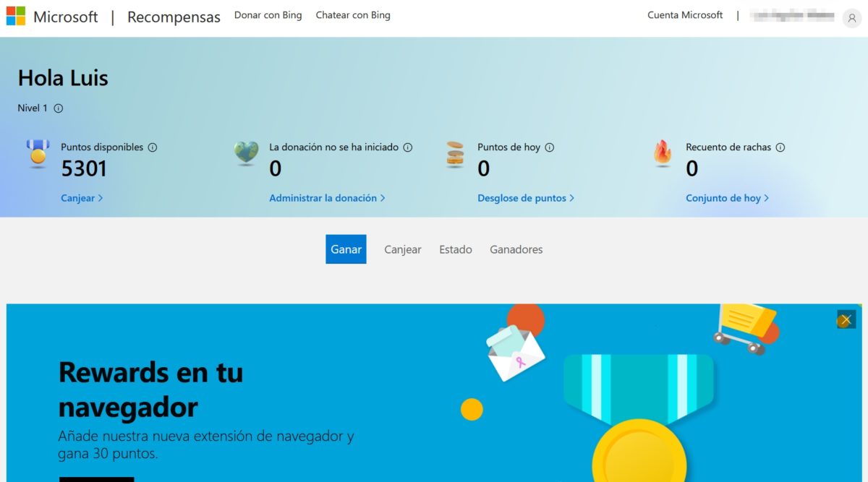Viewport: 868px width, 482px height.
Task: Open the info icon beside Recuento de rachas
Action: point(780,147)
